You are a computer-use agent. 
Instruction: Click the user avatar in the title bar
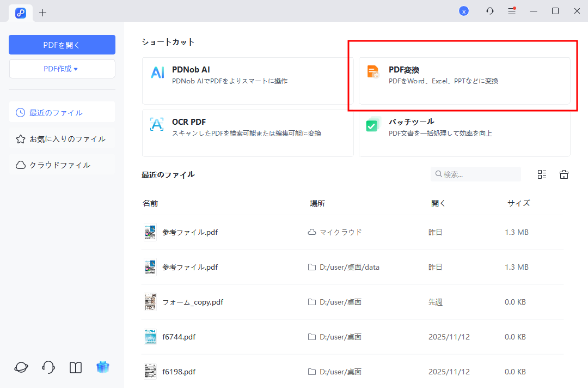point(464,10)
